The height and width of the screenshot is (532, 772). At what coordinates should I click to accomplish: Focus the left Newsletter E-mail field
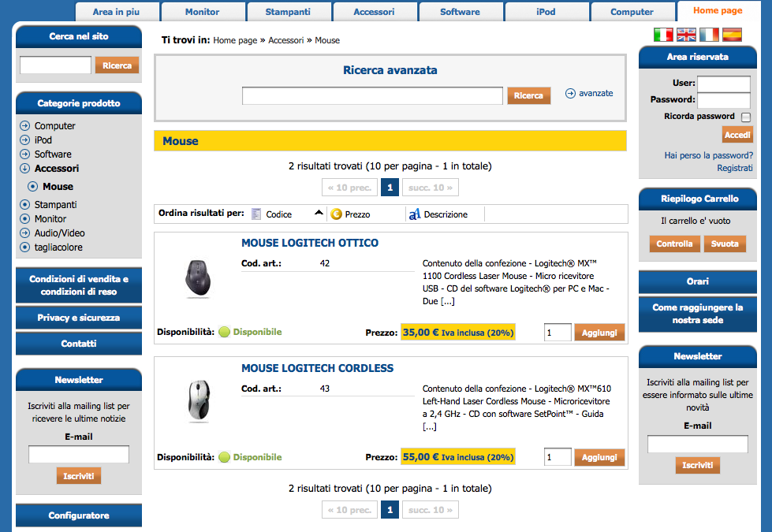pyautogui.click(x=79, y=454)
